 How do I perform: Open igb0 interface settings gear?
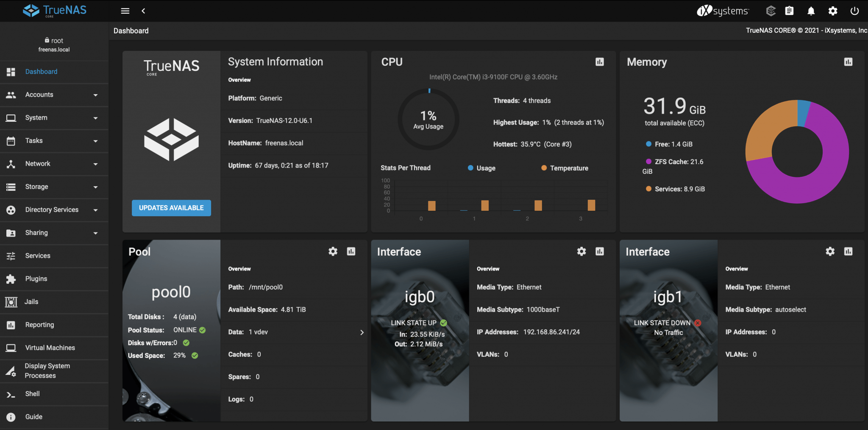[581, 251]
